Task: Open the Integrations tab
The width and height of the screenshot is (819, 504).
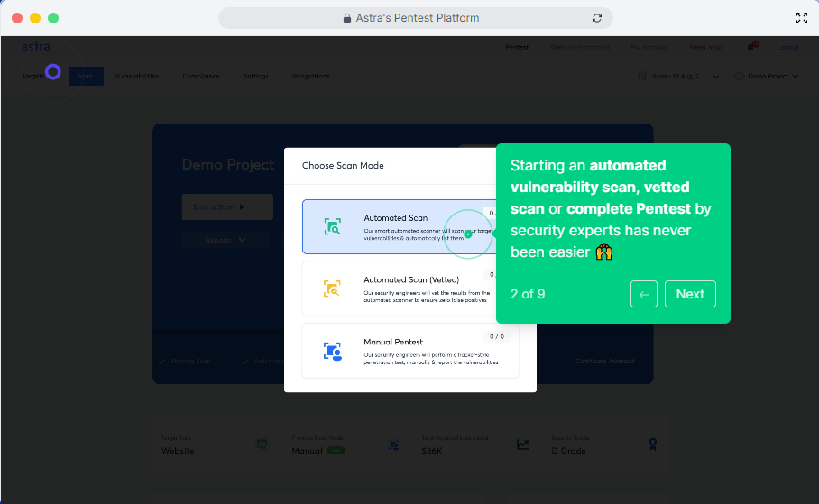Action: (311, 77)
